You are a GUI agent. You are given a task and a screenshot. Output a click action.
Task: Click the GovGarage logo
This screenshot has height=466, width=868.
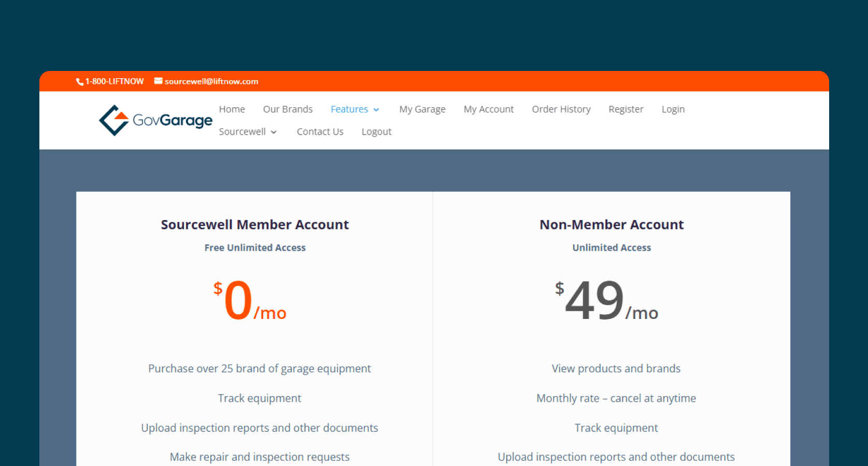tap(155, 120)
